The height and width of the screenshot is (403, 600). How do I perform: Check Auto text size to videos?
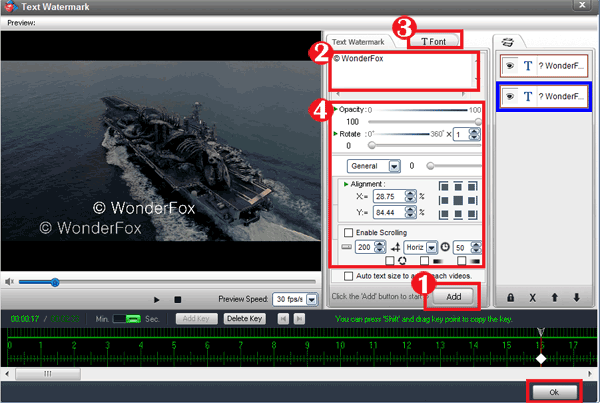(348, 276)
